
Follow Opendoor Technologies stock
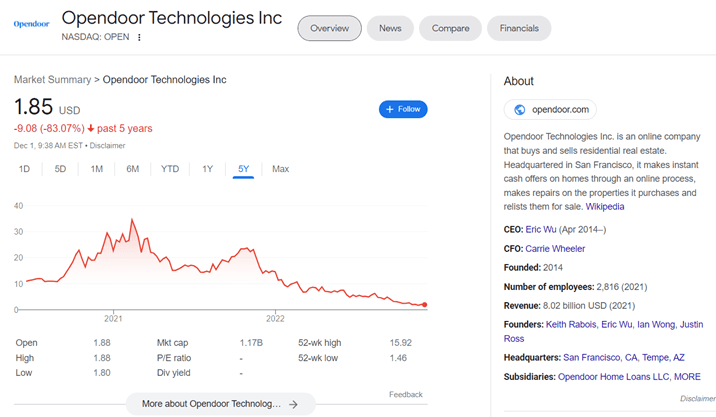[403, 109]
